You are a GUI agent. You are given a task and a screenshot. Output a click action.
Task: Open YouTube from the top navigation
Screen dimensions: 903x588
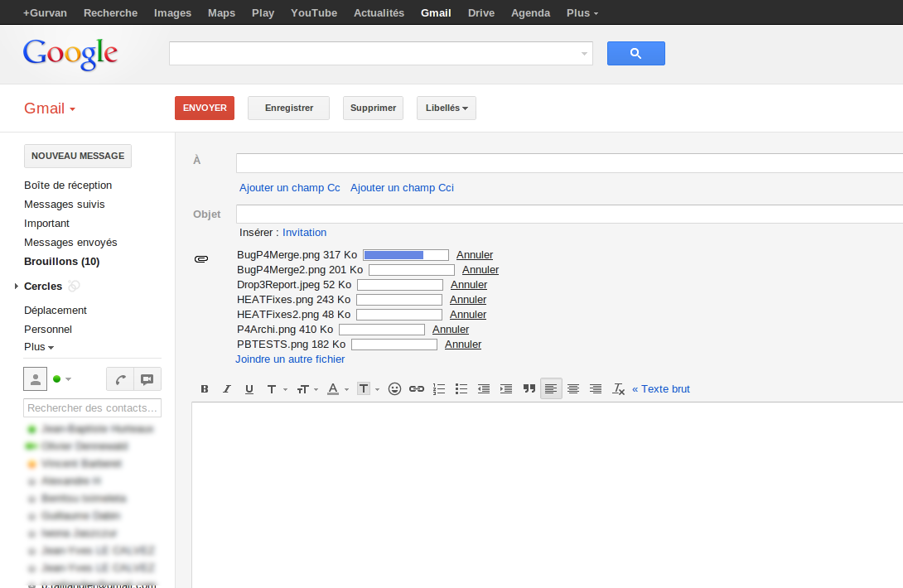point(314,12)
